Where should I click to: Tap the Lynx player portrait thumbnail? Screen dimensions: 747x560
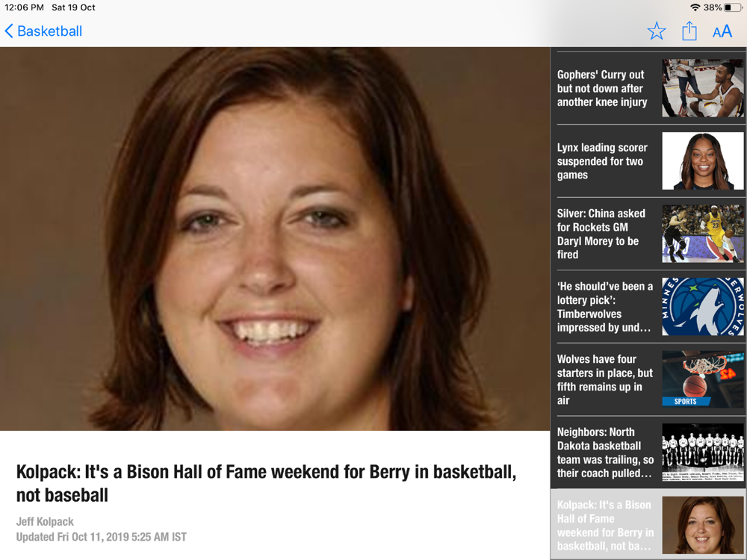[703, 161]
